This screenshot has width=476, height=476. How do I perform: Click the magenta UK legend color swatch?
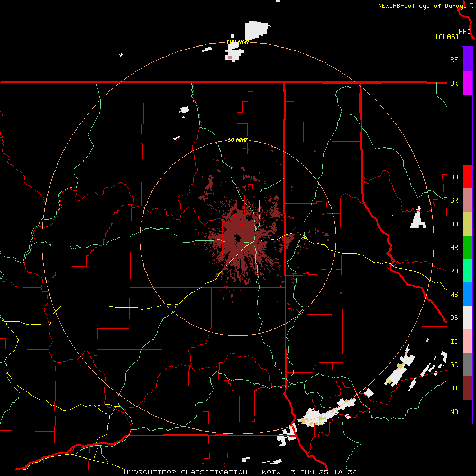467,83
